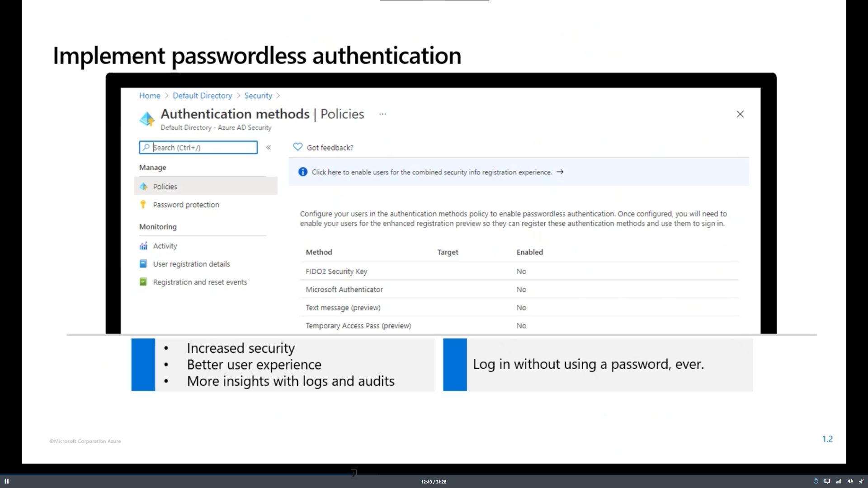868x488 pixels.
Task: Sort by the Target column header
Action: coord(448,252)
